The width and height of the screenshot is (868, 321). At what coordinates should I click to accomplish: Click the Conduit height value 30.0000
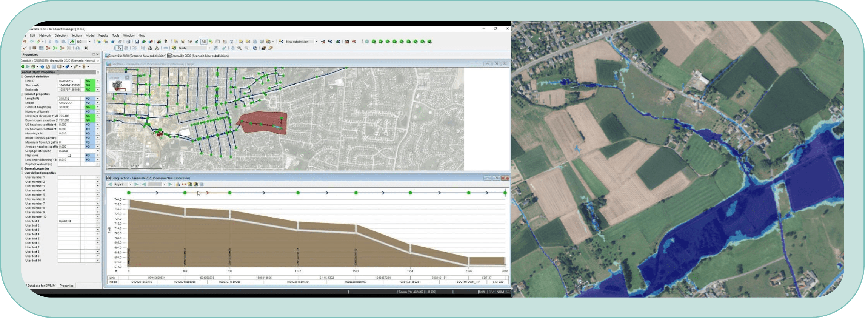pyautogui.click(x=69, y=107)
